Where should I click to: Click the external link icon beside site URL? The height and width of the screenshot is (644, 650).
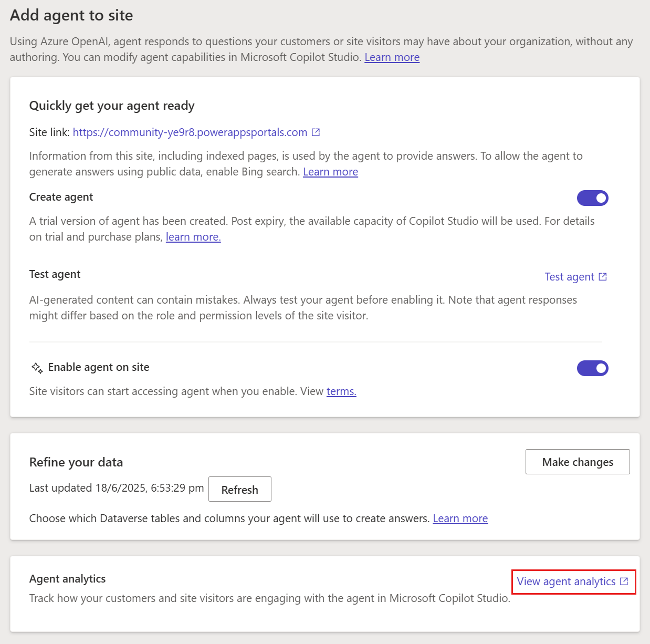tap(316, 132)
